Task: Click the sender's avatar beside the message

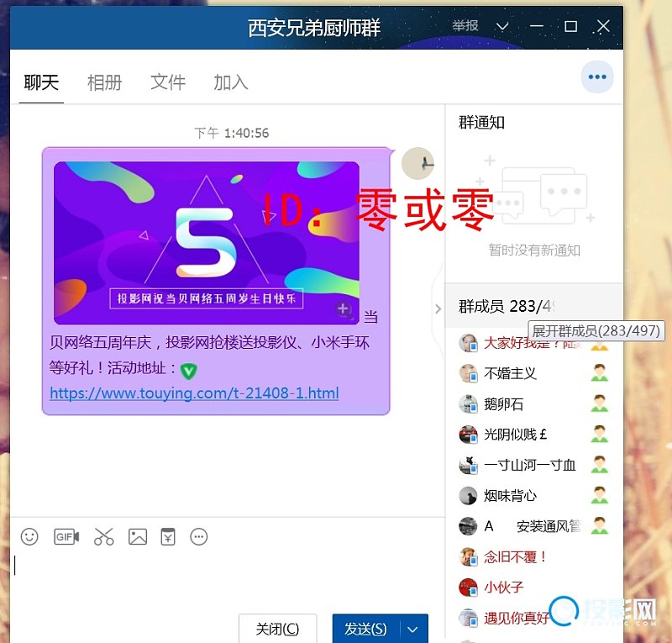Action: click(x=417, y=163)
